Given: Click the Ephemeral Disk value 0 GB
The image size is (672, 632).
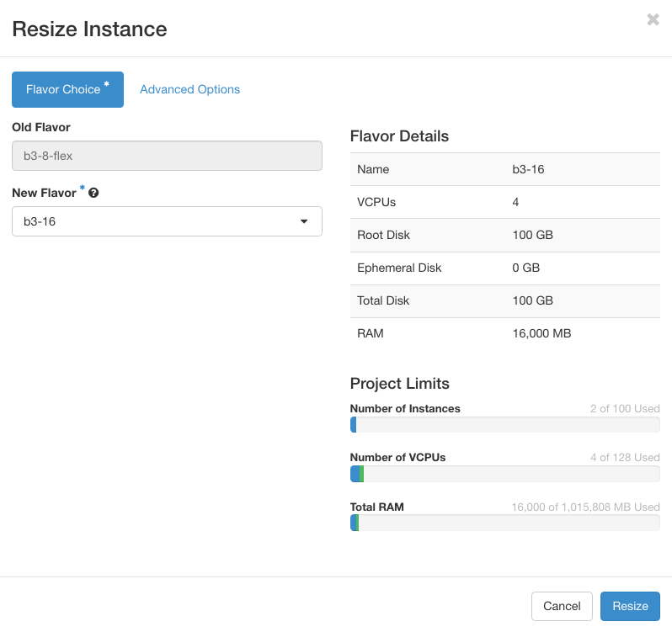Looking at the screenshot, I should pos(525,268).
